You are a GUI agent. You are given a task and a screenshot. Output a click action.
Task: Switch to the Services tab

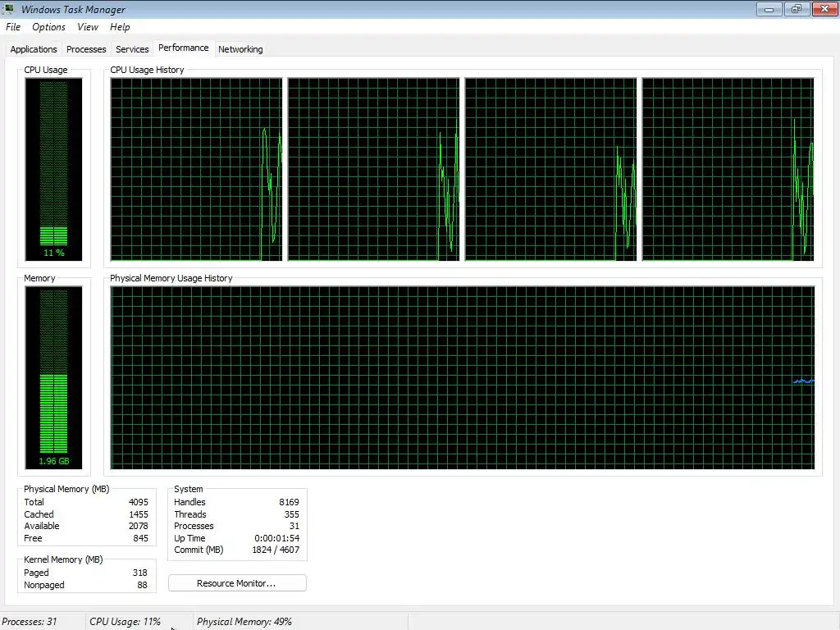[x=132, y=49]
